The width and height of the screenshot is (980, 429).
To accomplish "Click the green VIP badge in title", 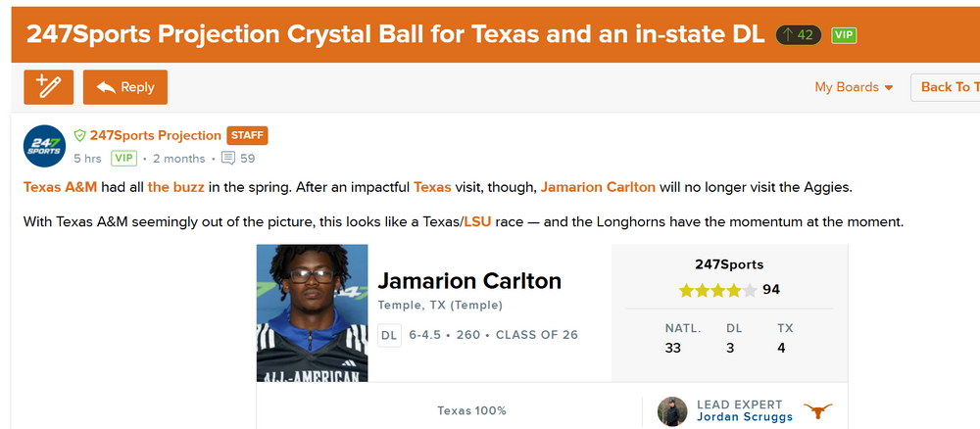I will [844, 34].
